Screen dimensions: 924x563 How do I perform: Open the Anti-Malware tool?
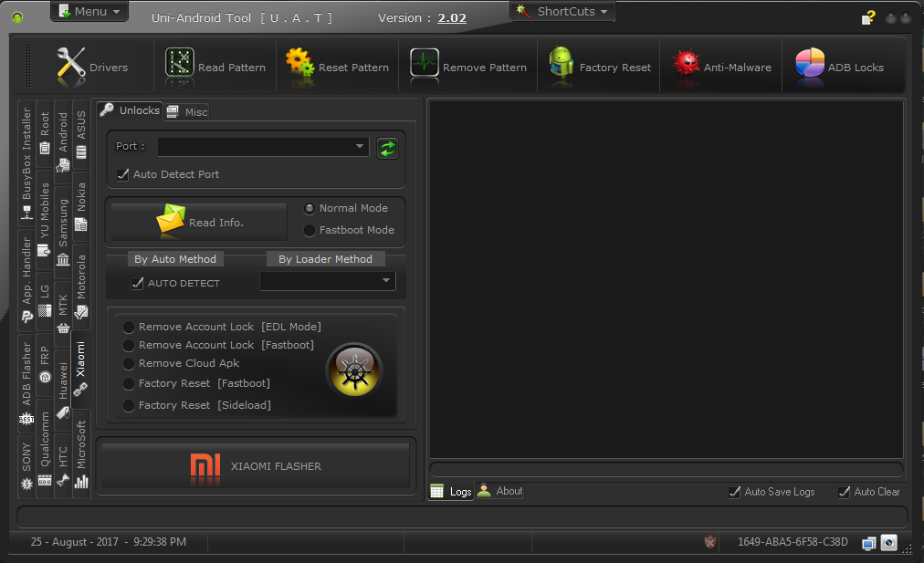pyautogui.click(x=721, y=67)
